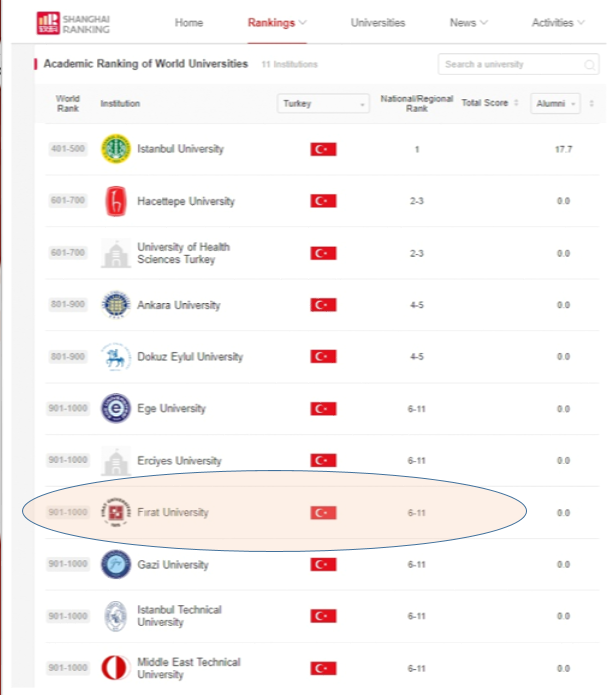614x695 pixels.
Task: Click the search magnifier icon
Action: click(x=589, y=65)
